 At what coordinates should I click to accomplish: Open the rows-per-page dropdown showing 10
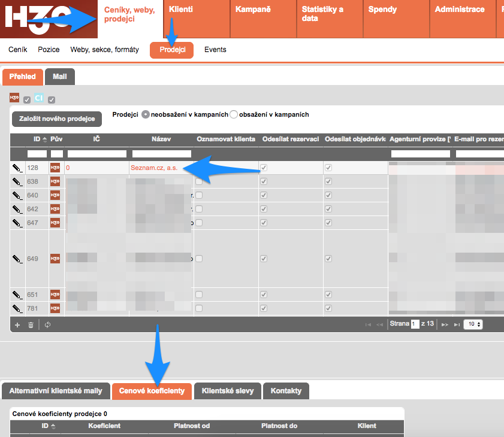pos(474,324)
